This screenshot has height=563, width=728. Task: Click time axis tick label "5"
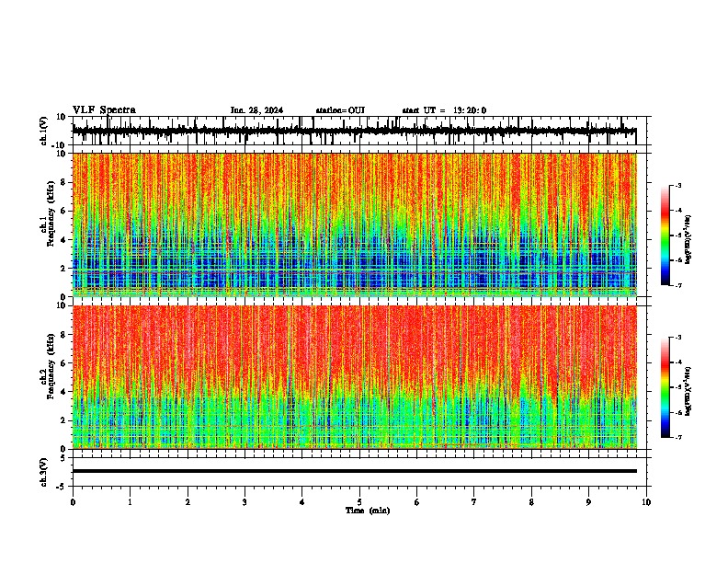pos(359,502)
